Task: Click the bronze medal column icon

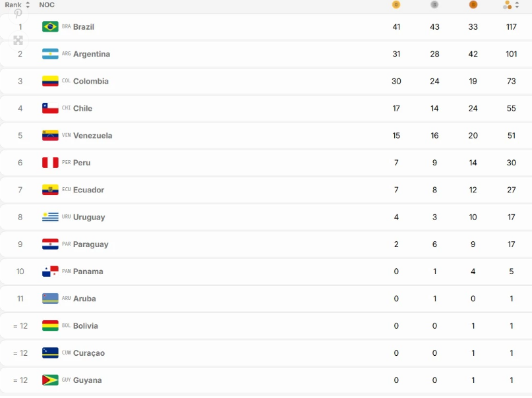Action: 473,5
